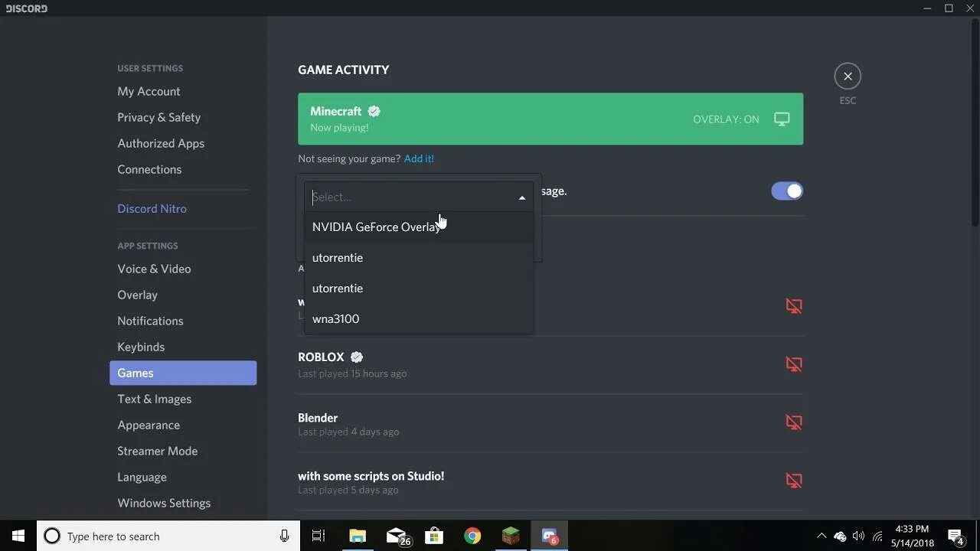Pick the second utorrentie option
Screen dimensions: 980x551
pyautogui.click(x=419, y=289)
